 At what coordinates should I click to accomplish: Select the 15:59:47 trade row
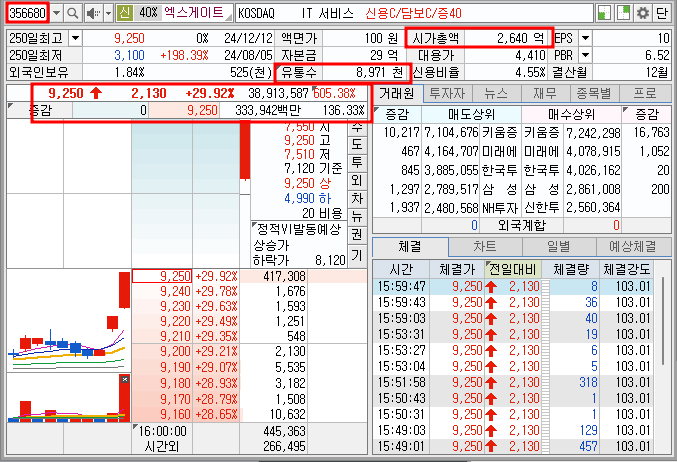[x=514, y=286]
